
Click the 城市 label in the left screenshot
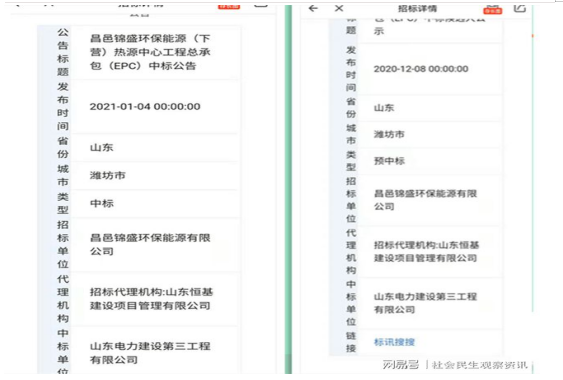point(63,175)
